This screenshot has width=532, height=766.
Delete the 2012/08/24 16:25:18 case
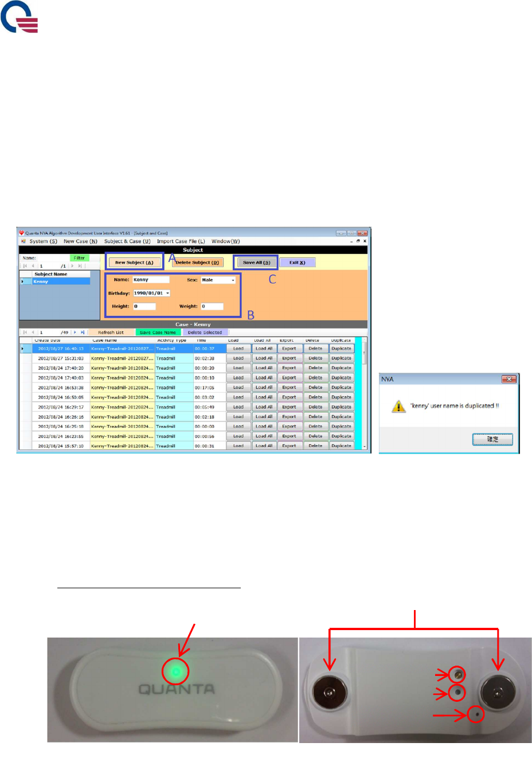coord(315,427)
